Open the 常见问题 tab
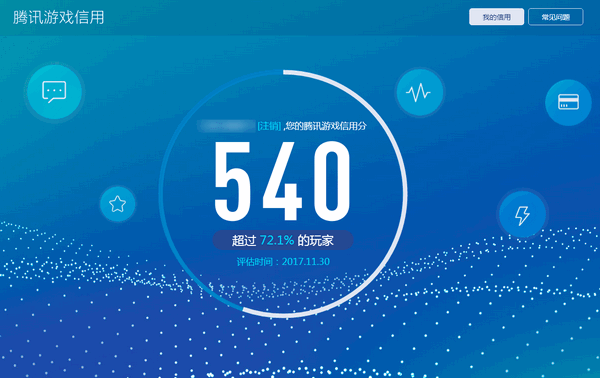 [556, 17]
